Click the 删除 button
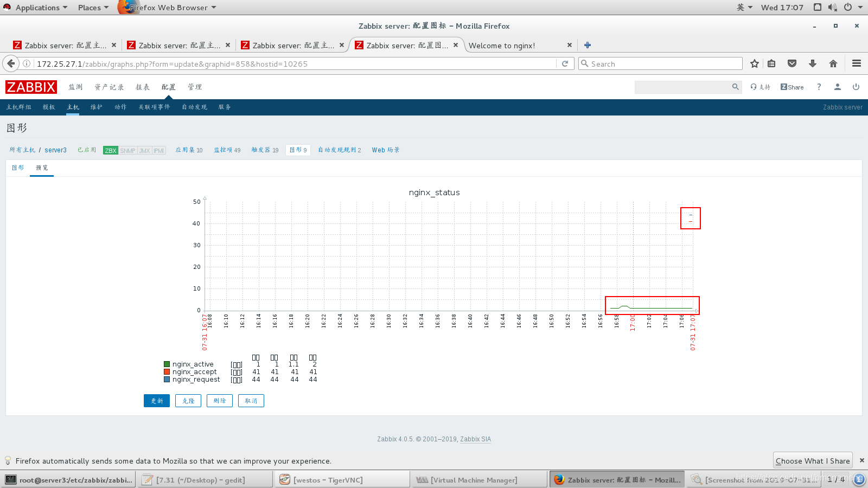This screenshot has height=488, width=868. click(220, 401)
